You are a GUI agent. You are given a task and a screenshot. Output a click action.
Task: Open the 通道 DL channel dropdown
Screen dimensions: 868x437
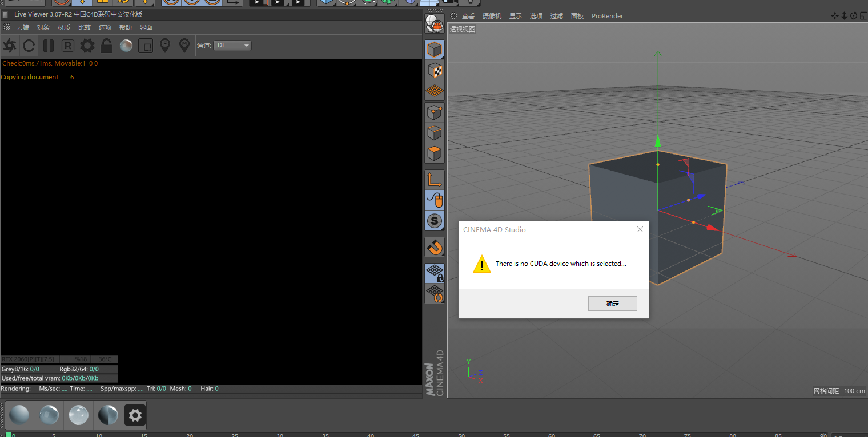click(x=232, y=46)
